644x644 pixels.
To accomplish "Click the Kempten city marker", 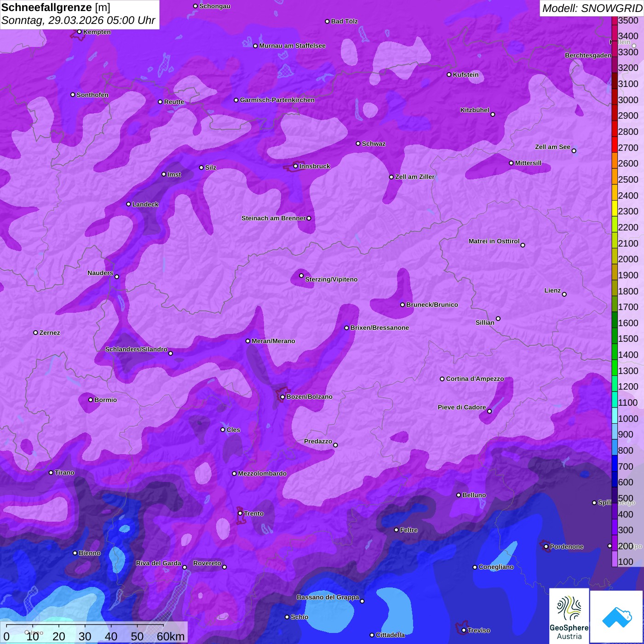I will (x=79, y=32).
